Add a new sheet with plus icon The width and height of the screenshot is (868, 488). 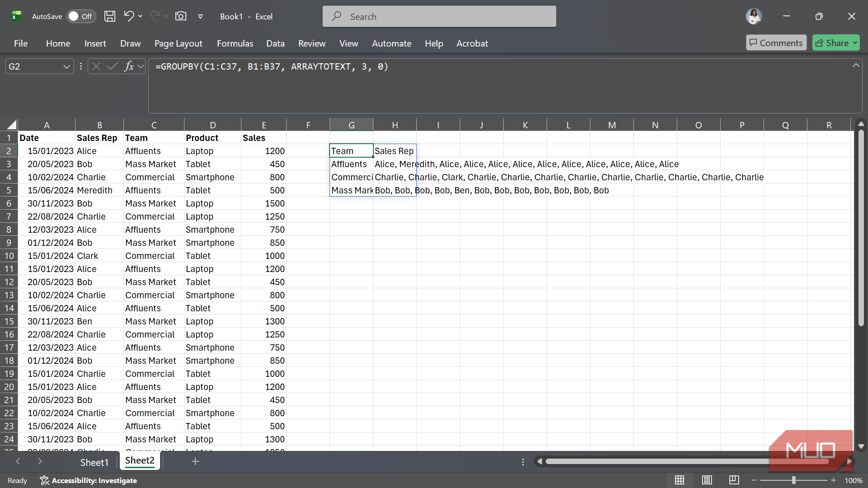coord(195,461)
